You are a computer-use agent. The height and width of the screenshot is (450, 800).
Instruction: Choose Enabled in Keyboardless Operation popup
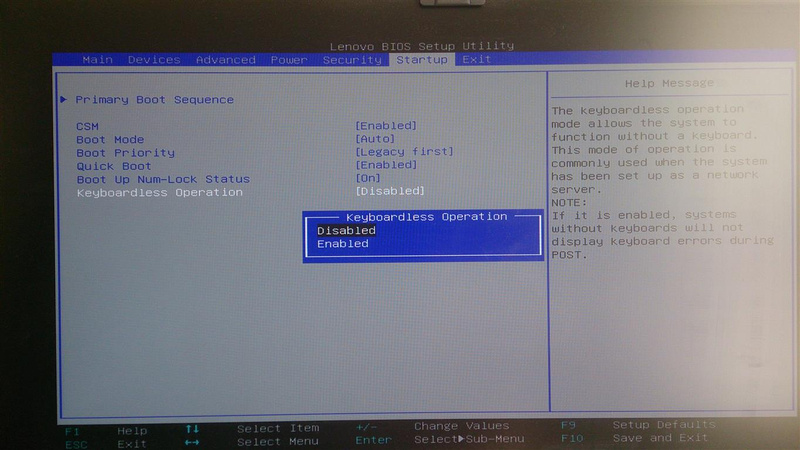pyautogui.click(x=342, y=244)
